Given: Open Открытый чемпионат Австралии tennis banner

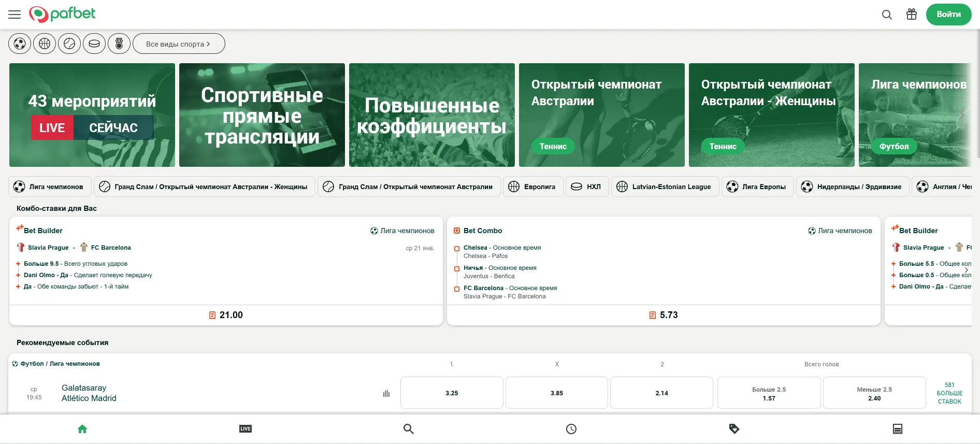Looking at the screenshot, I should click(602, 115).
